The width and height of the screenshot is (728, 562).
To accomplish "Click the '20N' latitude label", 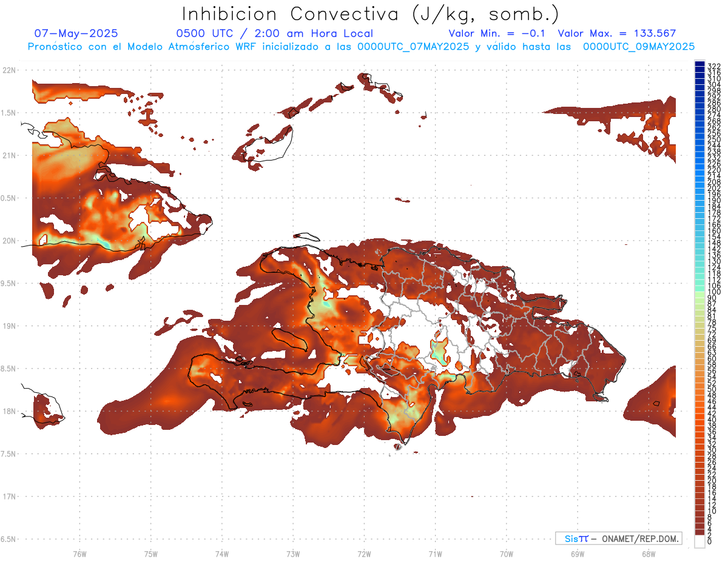I will coord(8,241).
